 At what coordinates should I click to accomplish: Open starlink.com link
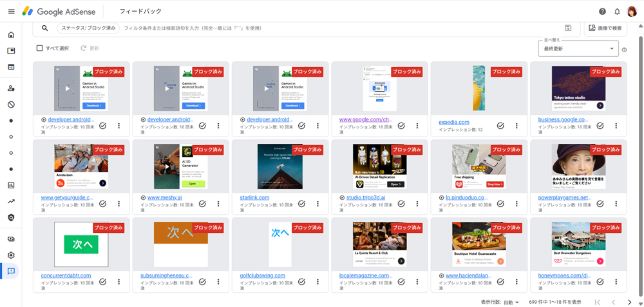254,197
